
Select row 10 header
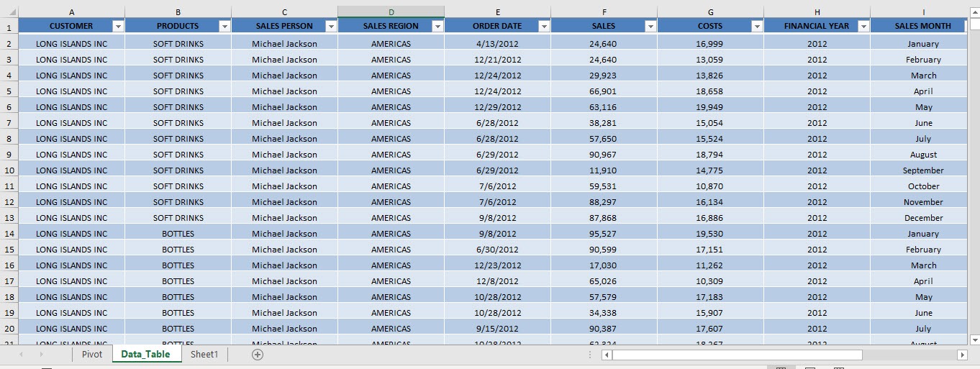pyautogui.click(x=9, y=170)
